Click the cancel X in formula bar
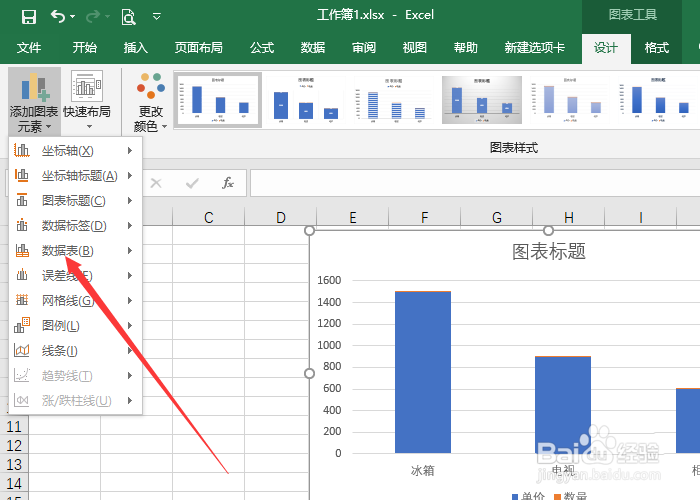The height and width of the screenshot is (500, 700). 156,183
